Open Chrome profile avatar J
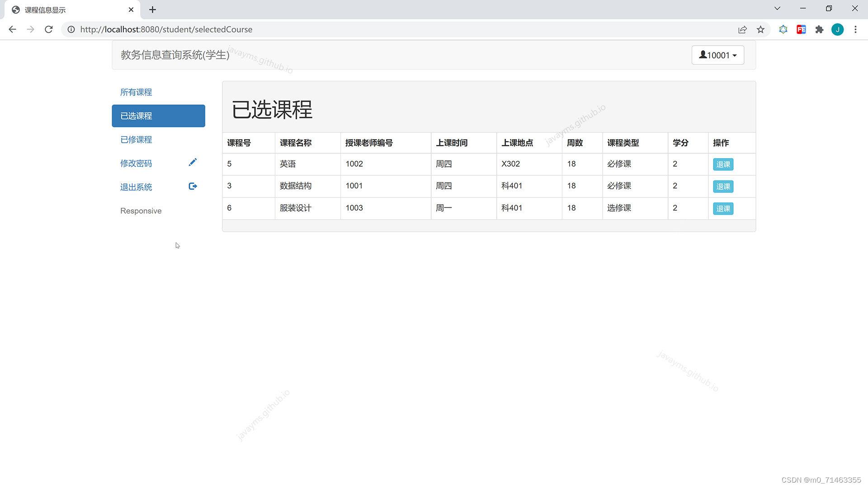This screenshot has width=868, height=488. [x=837, y=29]
